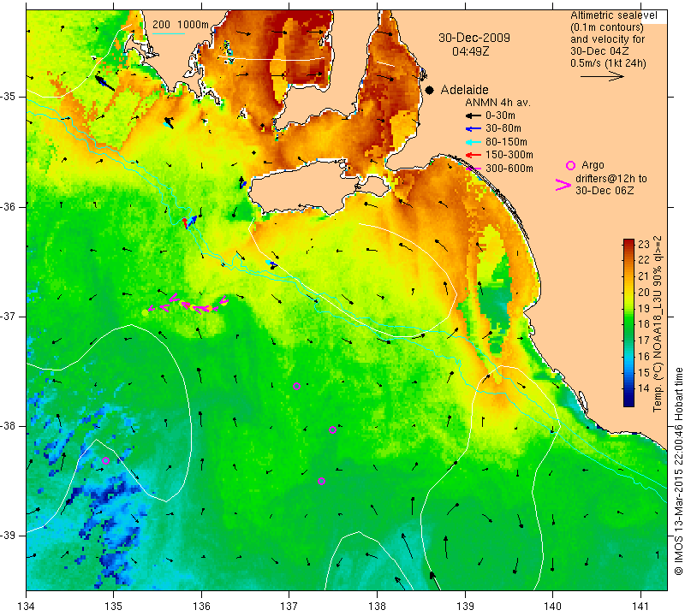Click the Adelaide city label
The height and width of the screenshot is (616, 685).
click(x=464, y=90)
